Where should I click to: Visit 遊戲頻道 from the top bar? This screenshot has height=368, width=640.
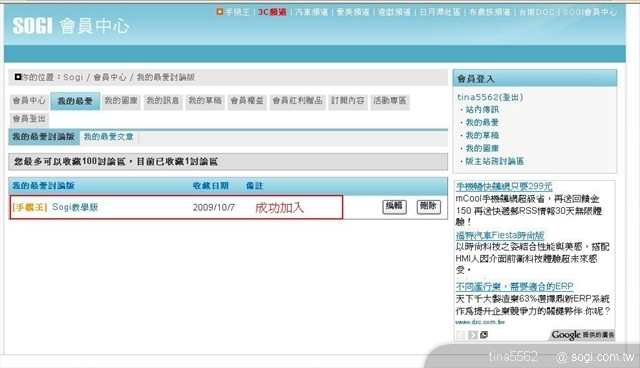pos(394,12)
